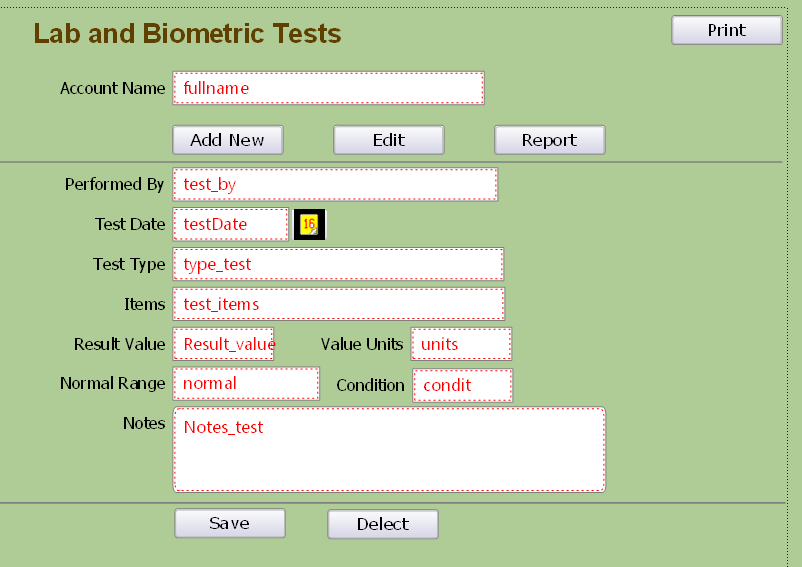This screenshot has width=802, height=567.
Task: Click the Edit button
Action: pos(389,140)
